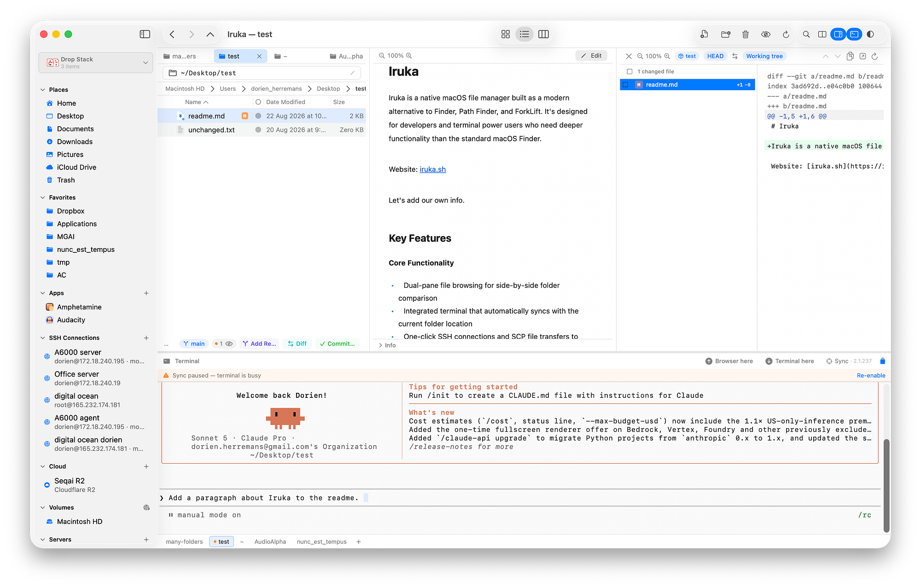
Task: Copy the diff using the copy icon
Action: [850, 56]
